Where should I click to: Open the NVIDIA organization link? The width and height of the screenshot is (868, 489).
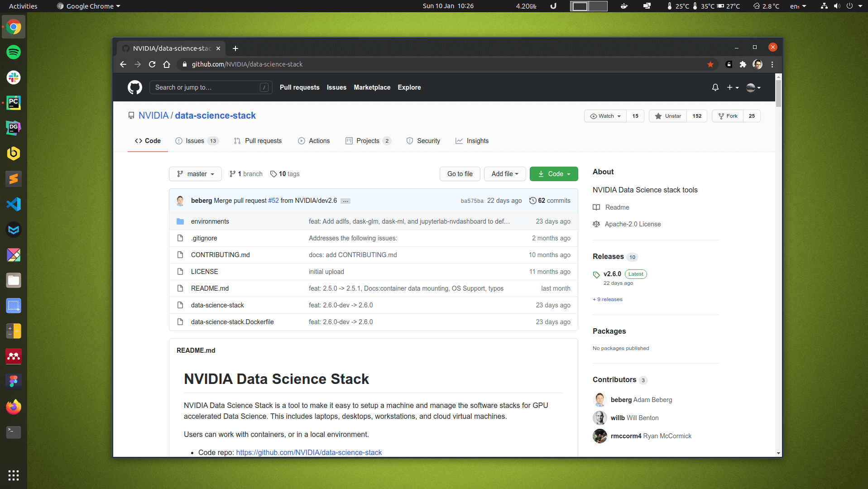coord(153,115)
